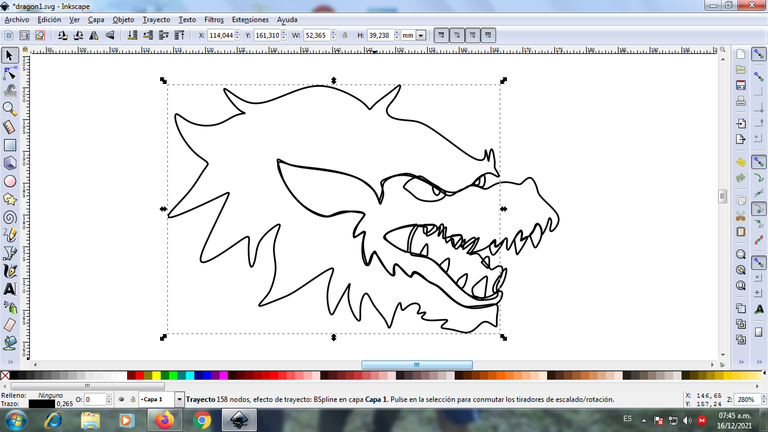The height and width of the screenshot is (432, 768).
Task: Select the Pencil freehand tool
Action: point(10,235)
